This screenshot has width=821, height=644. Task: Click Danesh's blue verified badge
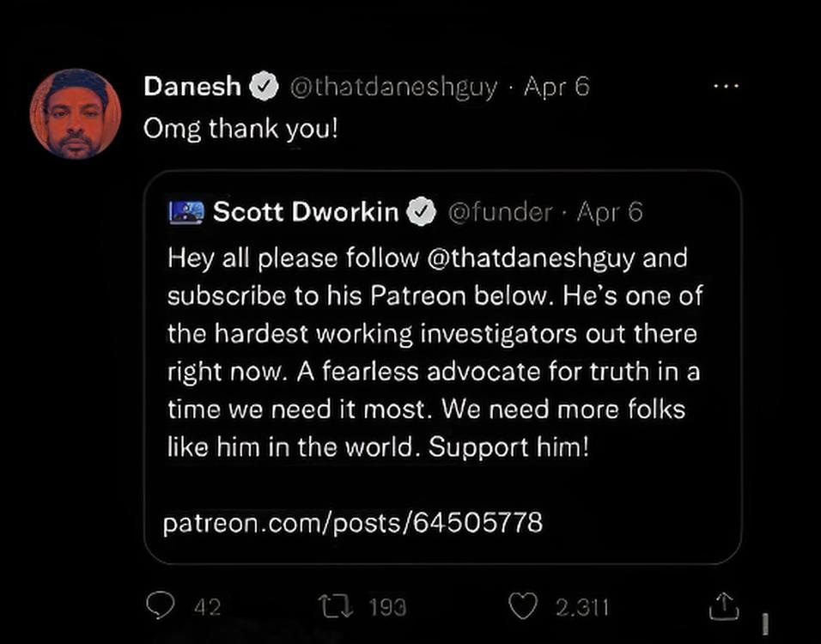pos(265,86)
